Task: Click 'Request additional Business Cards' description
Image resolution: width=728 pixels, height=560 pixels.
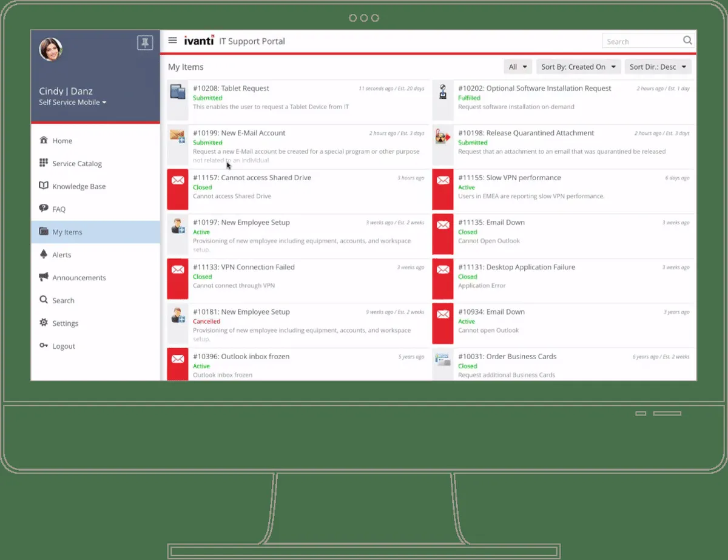Action: tap(507, 375)
